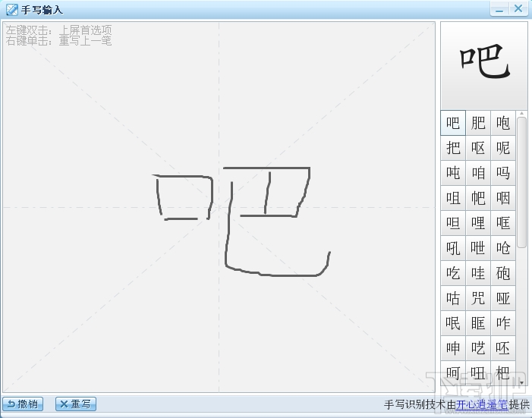
Task: Choose candidate character 哐
Action: (x=503, y=223)
